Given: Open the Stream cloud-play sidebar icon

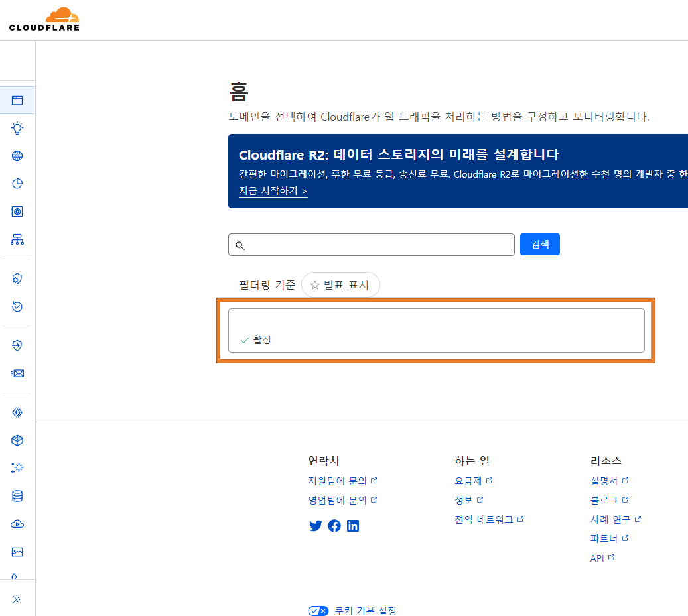Looking at the screenshot, I should click(17, 524).
